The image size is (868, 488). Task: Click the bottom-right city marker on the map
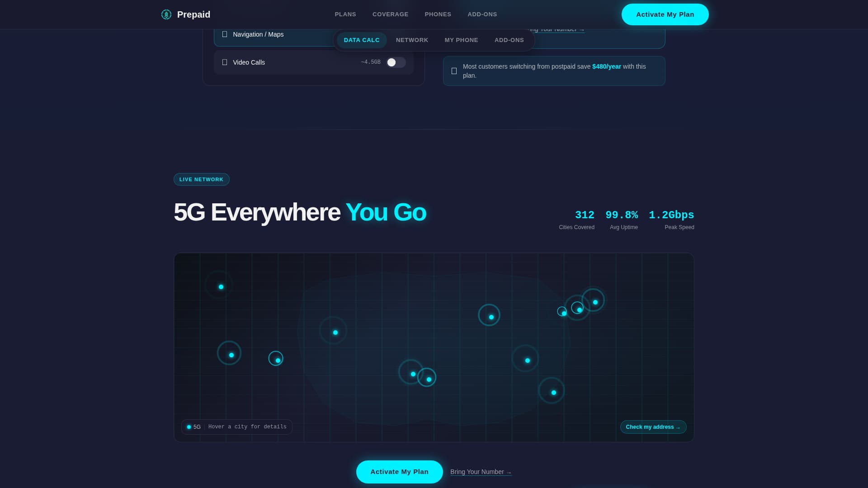tap(553, 392)
